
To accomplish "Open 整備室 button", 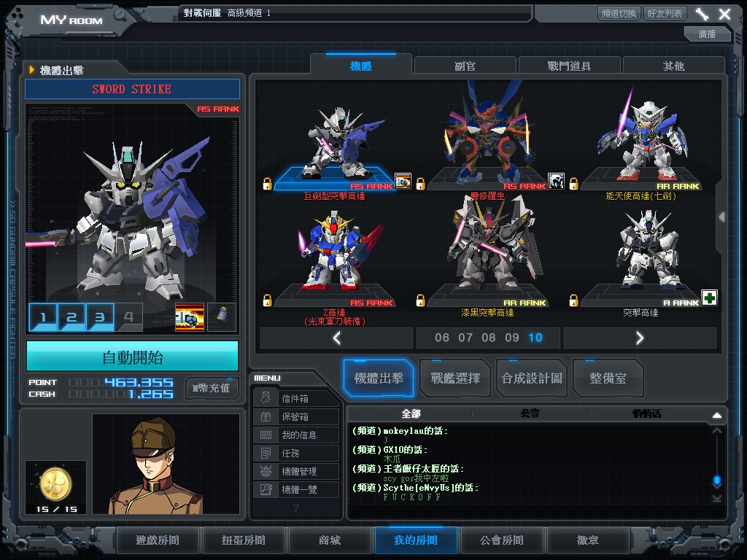I will (608, 378).
